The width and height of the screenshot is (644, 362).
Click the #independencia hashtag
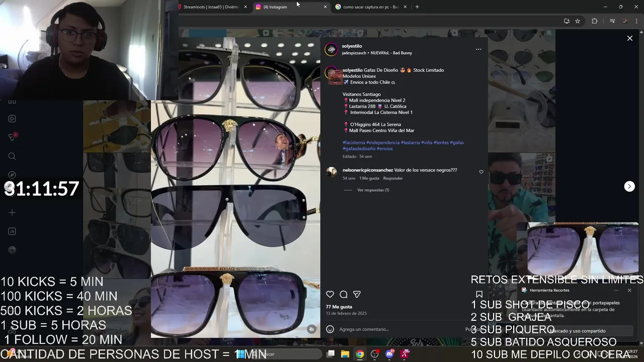pyautogui.click(x=383, y=143)
